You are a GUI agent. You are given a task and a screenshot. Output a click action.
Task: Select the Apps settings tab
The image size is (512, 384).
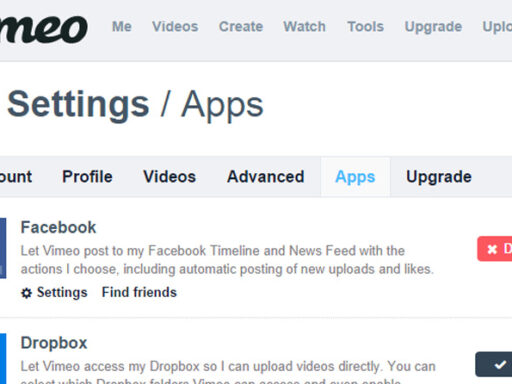(355, 177)
